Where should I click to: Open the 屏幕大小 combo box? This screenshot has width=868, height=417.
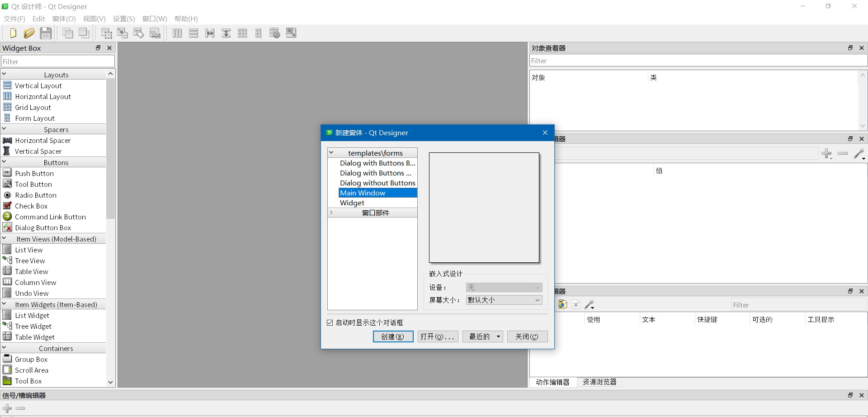coord(504,300)
